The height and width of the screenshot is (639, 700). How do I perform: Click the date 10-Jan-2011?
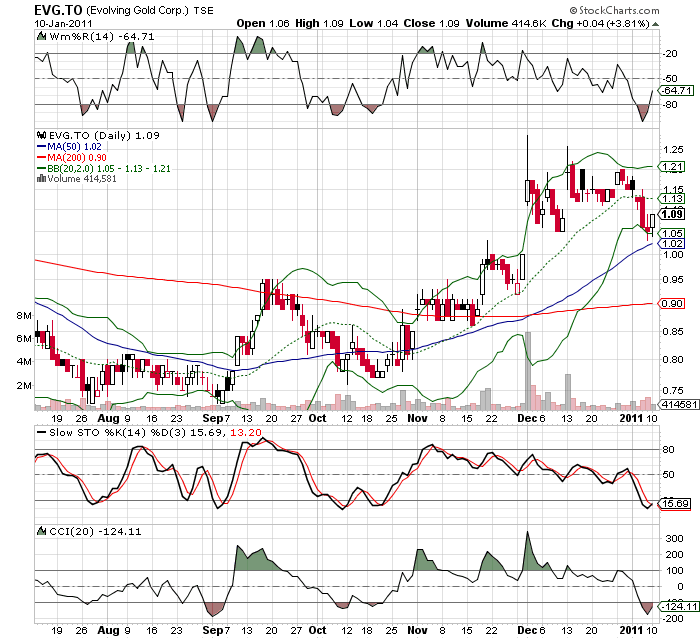pos(63,24)
